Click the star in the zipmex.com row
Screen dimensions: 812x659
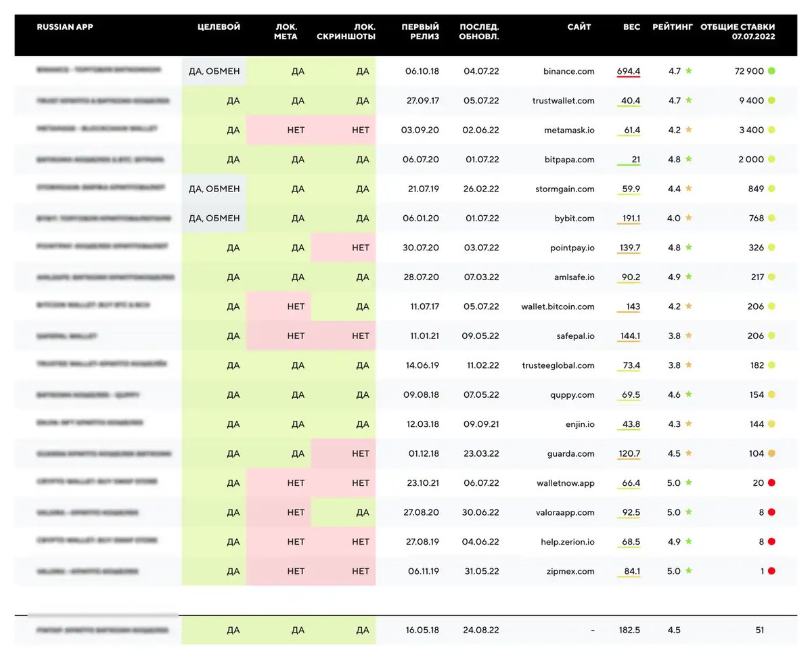(x=689, y=571)
